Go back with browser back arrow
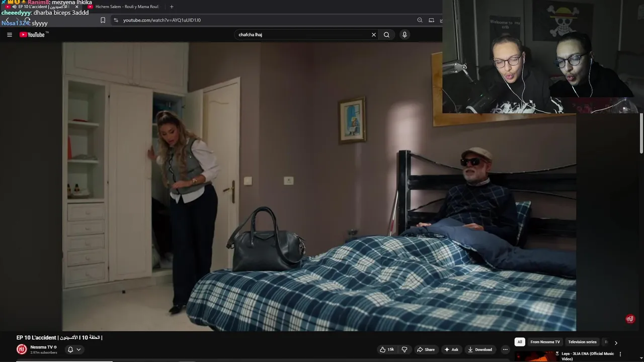This screenshot has height=362, width=644. 7,20
